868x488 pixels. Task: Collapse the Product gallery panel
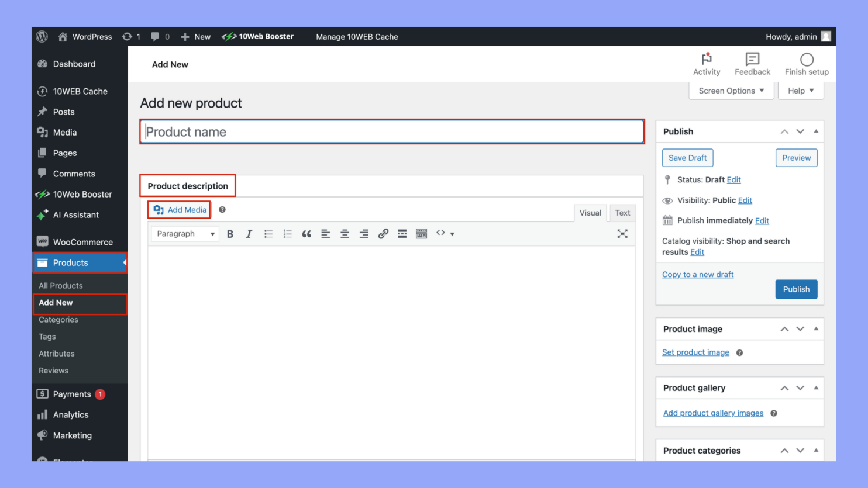815,387
